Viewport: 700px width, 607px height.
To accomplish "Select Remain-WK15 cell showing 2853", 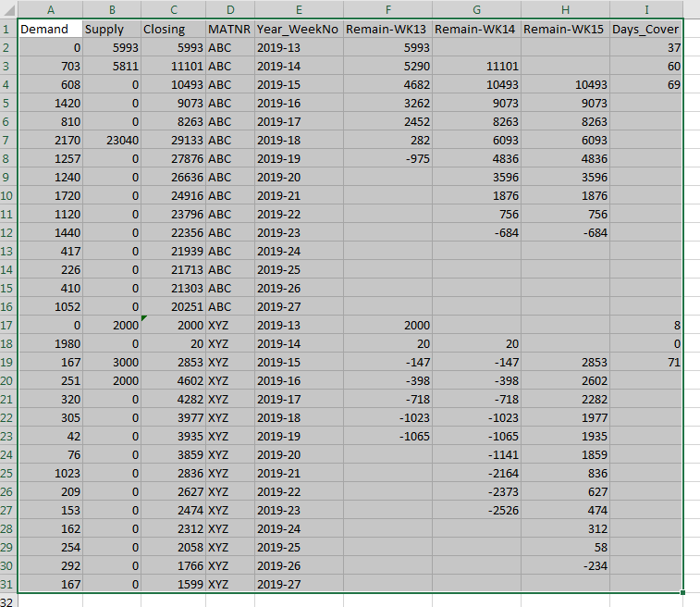I will point(565,362).
